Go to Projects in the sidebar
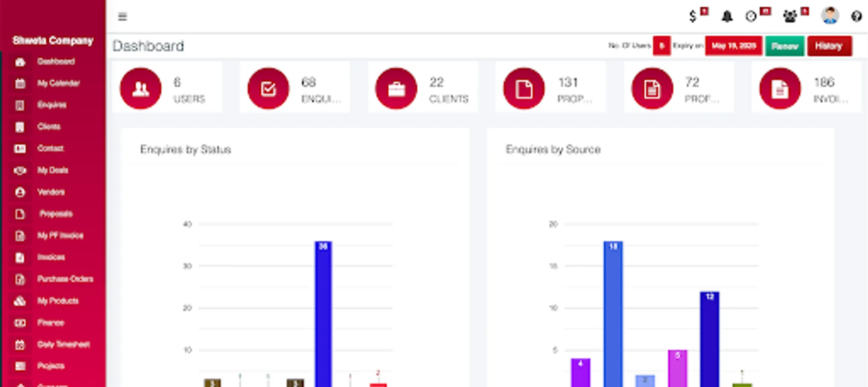This screenshot has width=868, height=387. tap(51, 366)
